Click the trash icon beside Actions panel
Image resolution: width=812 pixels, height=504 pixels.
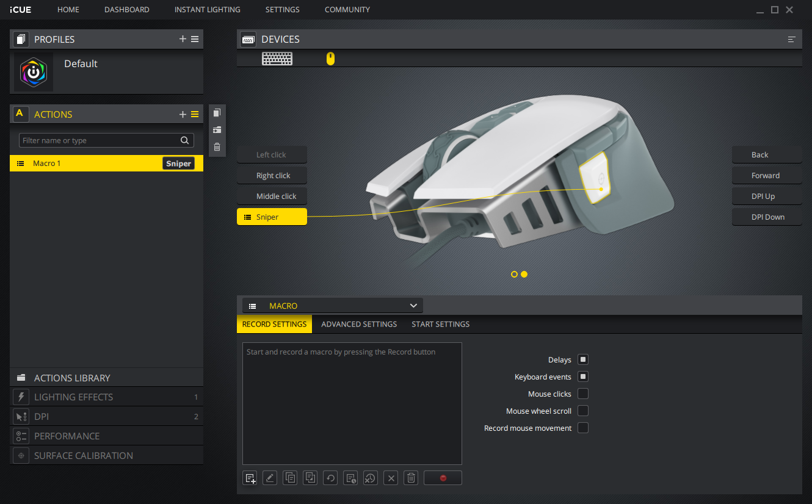(217, 146)
